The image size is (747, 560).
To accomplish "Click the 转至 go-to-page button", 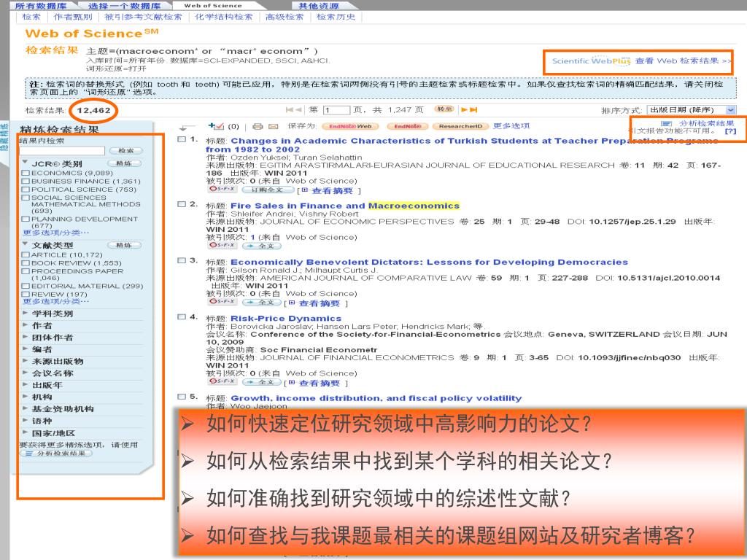I will [444, 109].
